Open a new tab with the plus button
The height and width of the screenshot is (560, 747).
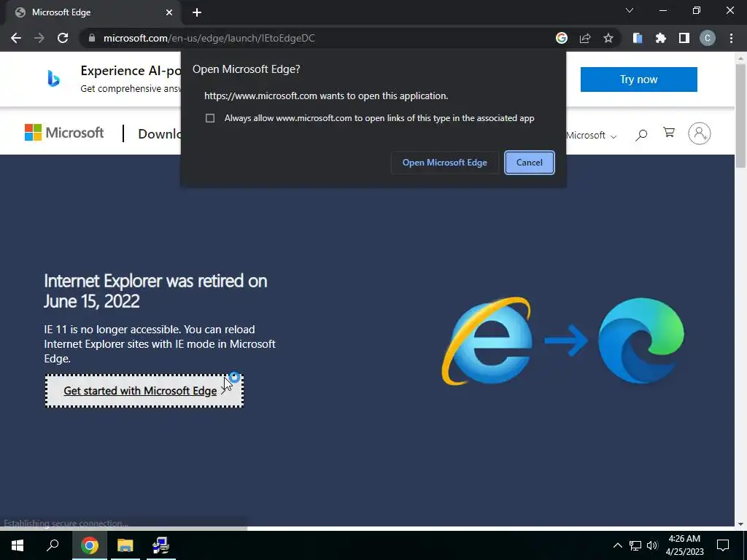click(x=197, y=12)
